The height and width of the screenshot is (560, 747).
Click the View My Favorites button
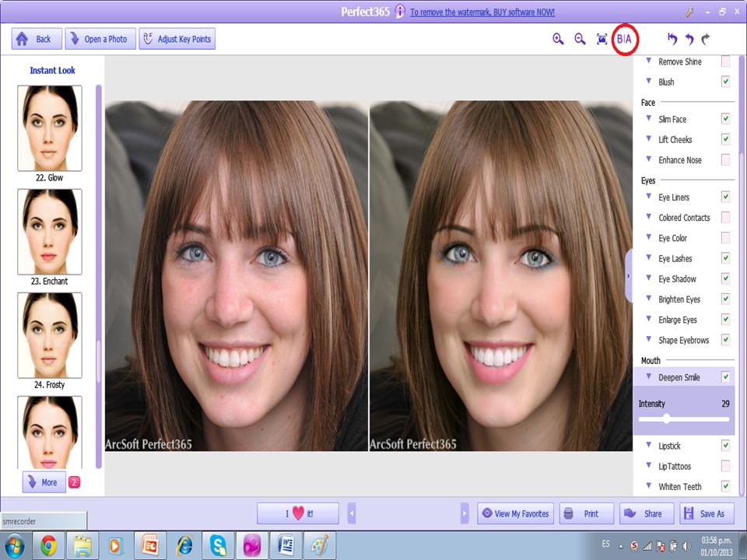click(515, 513)
